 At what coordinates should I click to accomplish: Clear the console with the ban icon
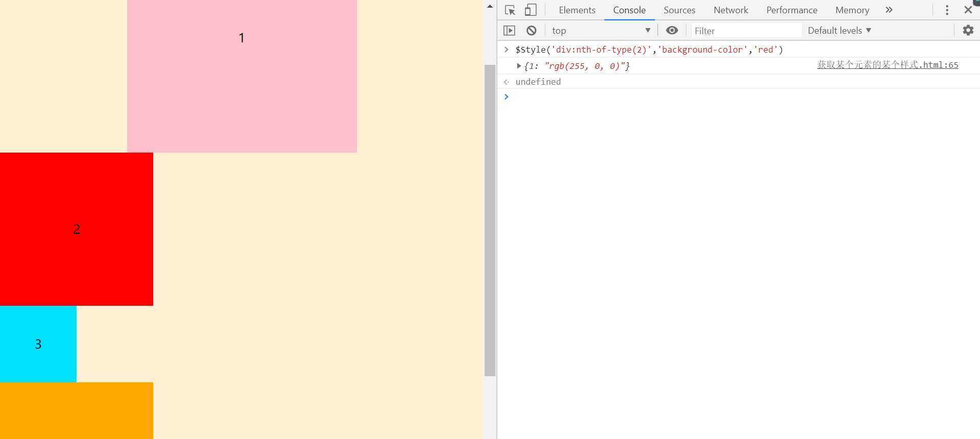click(x=531, y=31)
